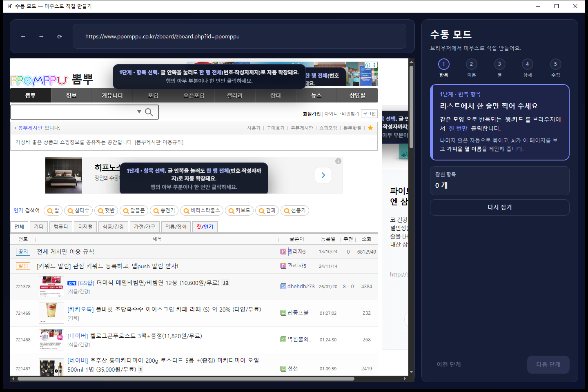Switch to the 컴퓨터 category tab
588x392 pixels.
pyautogui.click(x=61, y=227)
